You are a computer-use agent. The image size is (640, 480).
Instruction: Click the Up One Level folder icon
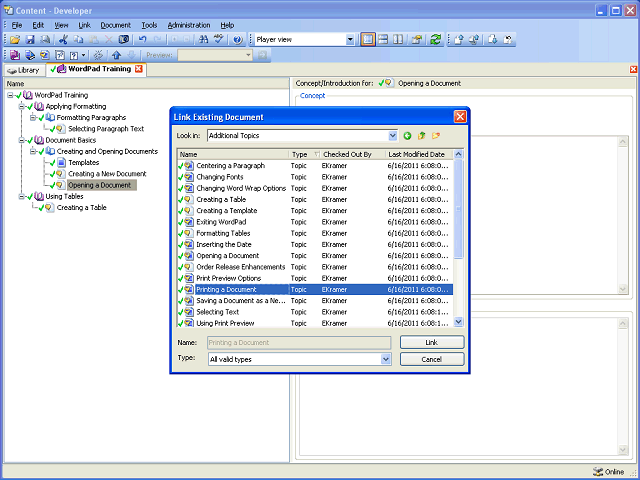[422, 136]
